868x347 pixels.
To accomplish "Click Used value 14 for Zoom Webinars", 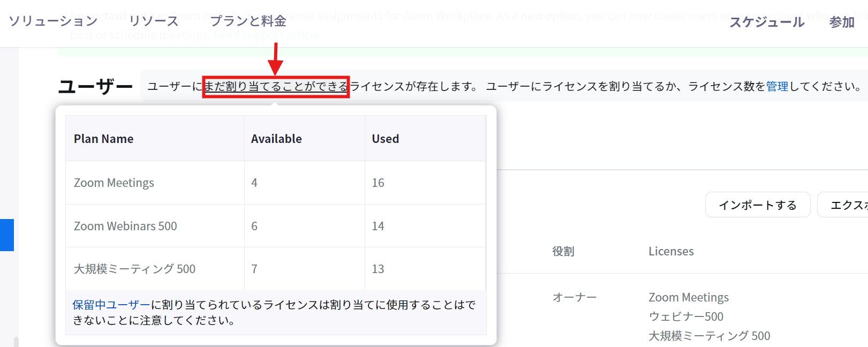I will [378, 226].
